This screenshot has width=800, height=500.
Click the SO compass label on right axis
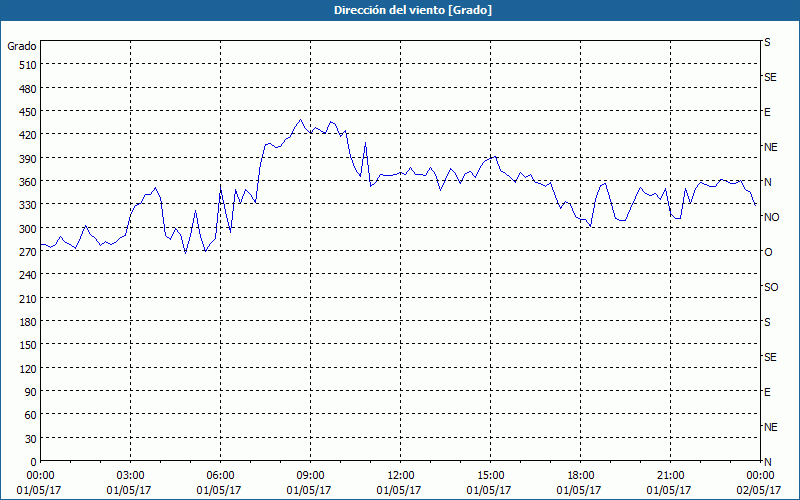(x=771, y=287)
